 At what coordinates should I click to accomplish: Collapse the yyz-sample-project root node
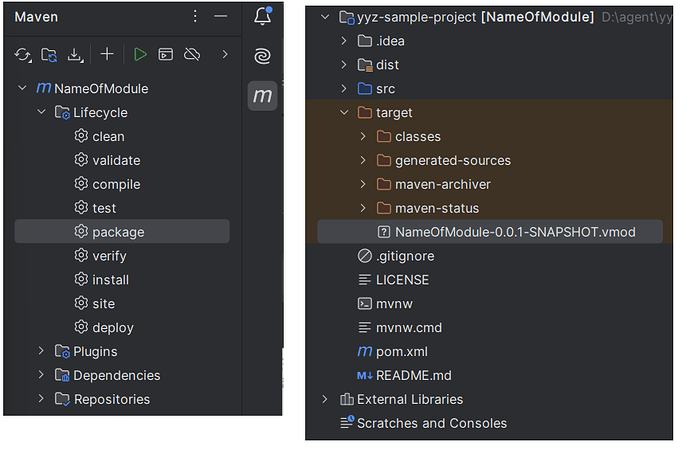325,17
